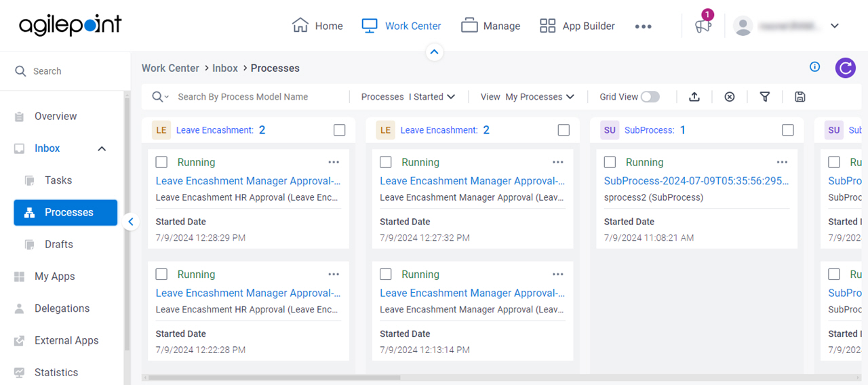Expand the user account dropdown arrow
Viewport: 868px width, 385px height.
tap(835, 26)
